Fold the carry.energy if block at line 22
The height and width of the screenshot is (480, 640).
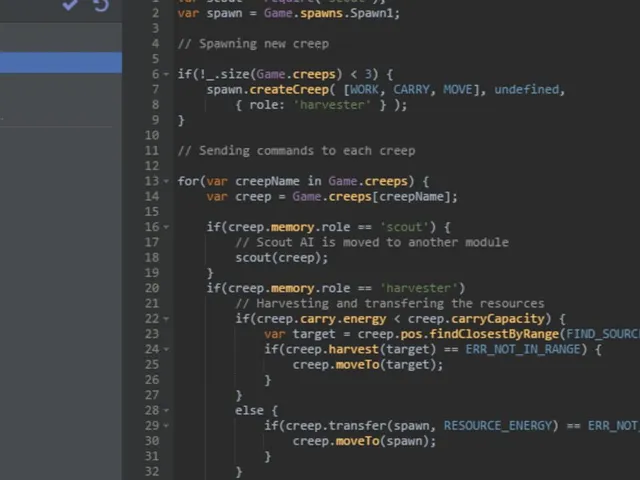tap(166, 319)
